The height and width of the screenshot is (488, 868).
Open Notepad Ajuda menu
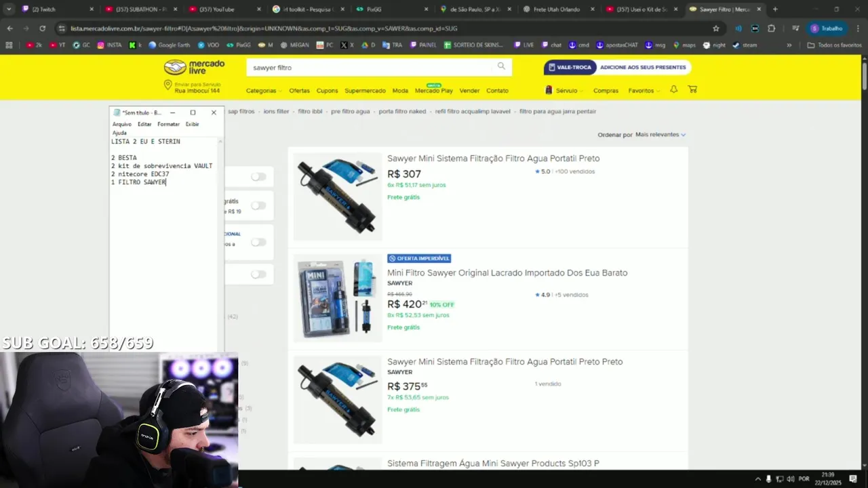(x=119, y=133)
